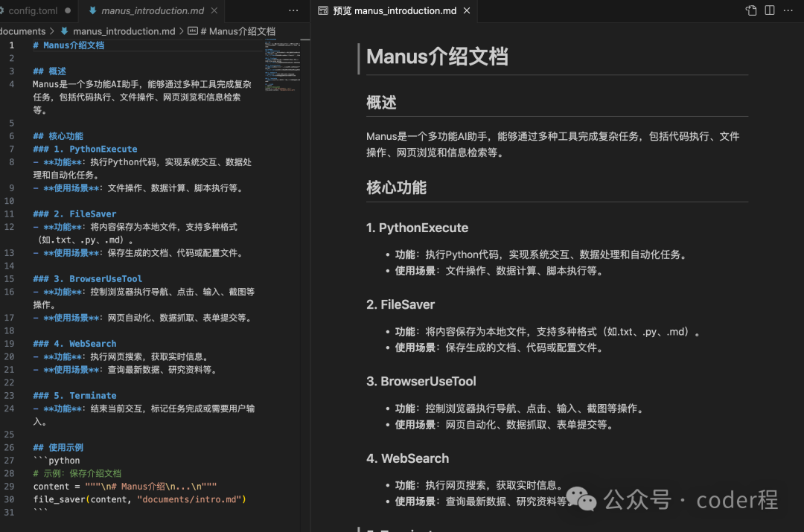The image size is (804, 532).
Task: Open the preview group's more actions menu
Action: (x=788, y=10)
